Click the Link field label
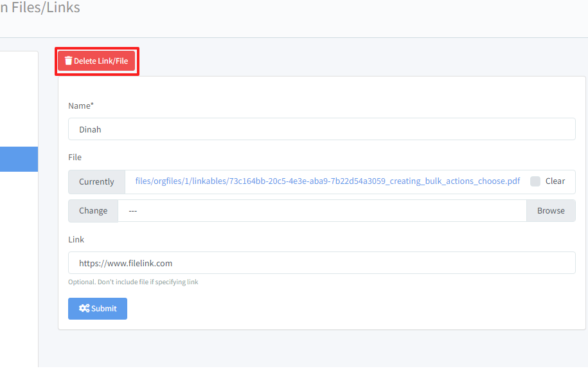 pyautogui.click(x=76, y=239)
